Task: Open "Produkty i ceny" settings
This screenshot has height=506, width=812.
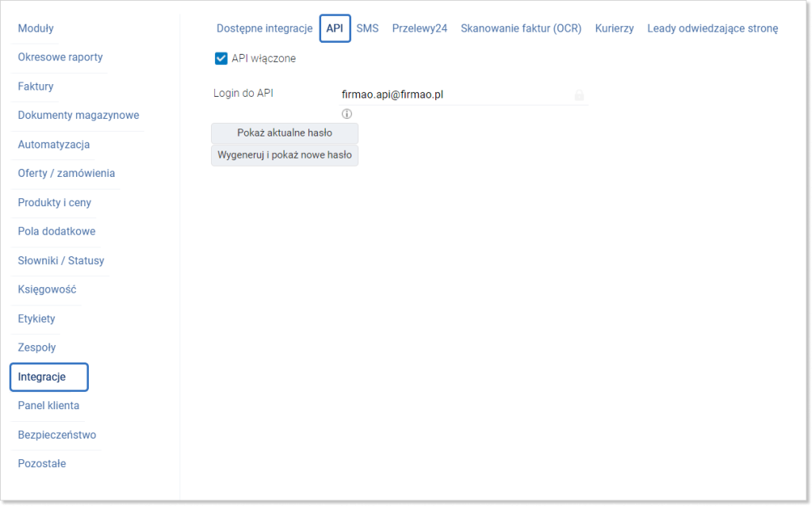Action: [55, 202]
